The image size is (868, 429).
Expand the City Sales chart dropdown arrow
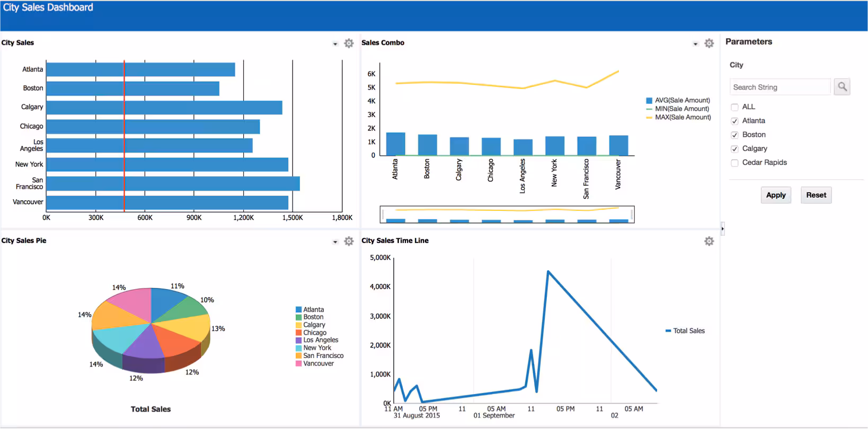point(335,44)
